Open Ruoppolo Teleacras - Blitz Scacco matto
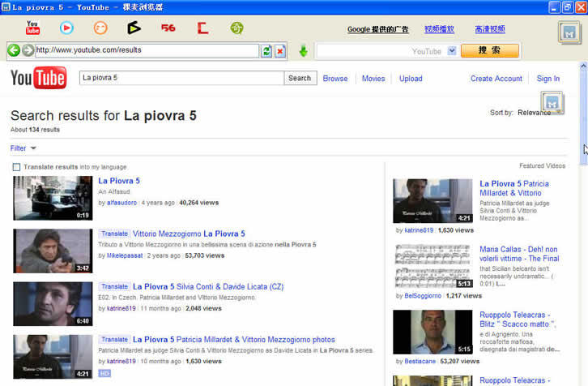This screenshot has height=386, width=588. pos(518,320)
